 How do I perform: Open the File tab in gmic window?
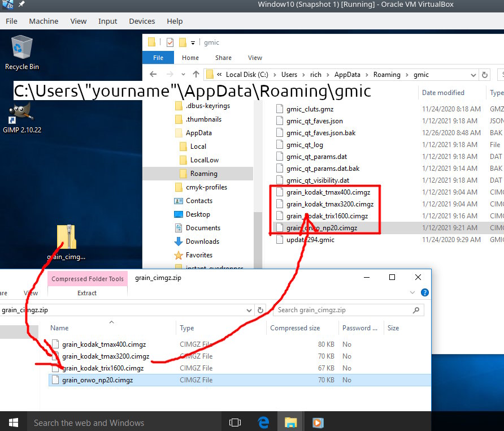[x=158, y=58]
